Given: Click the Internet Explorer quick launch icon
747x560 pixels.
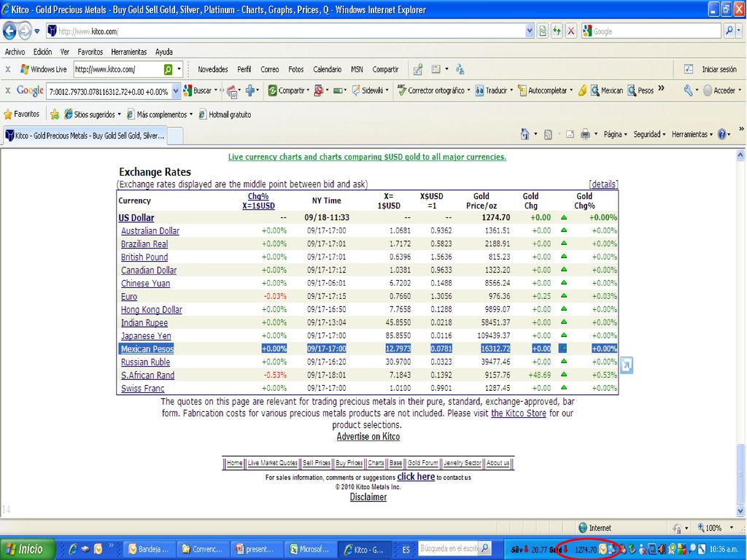Looking at the screenshot, I should tap(73, 550).
